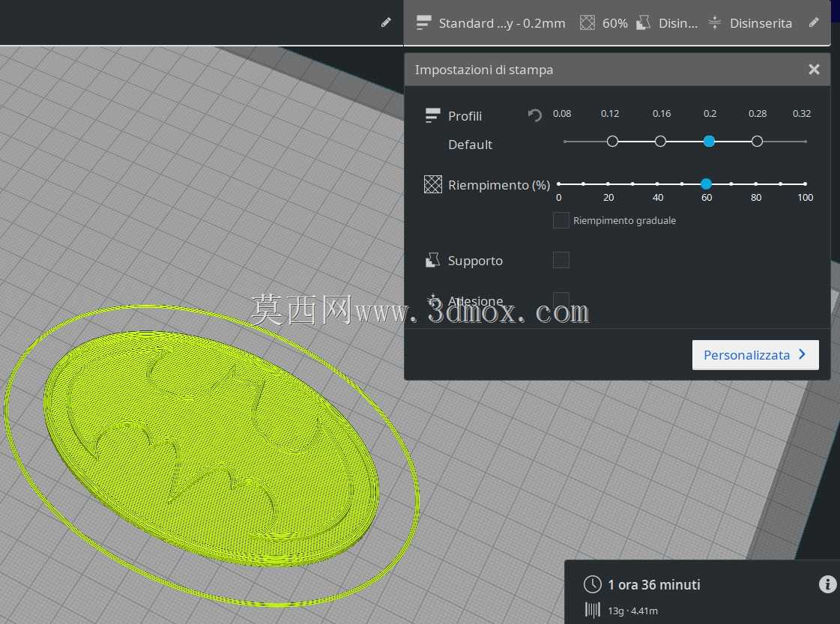Set infill slider to the 20 mark
Image resolution: width=840 pixels, height=624 pixels.
coord(608,184)
